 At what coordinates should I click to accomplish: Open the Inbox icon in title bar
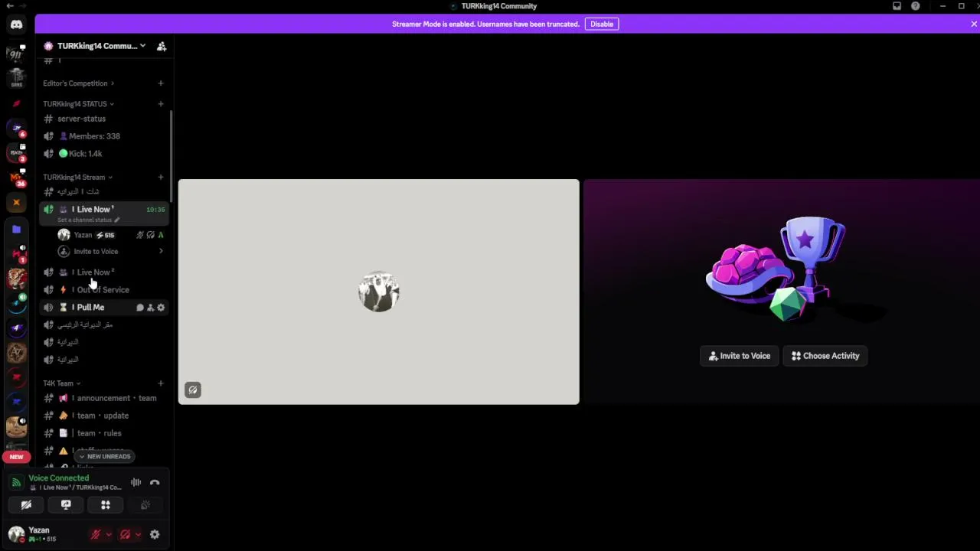897,6
